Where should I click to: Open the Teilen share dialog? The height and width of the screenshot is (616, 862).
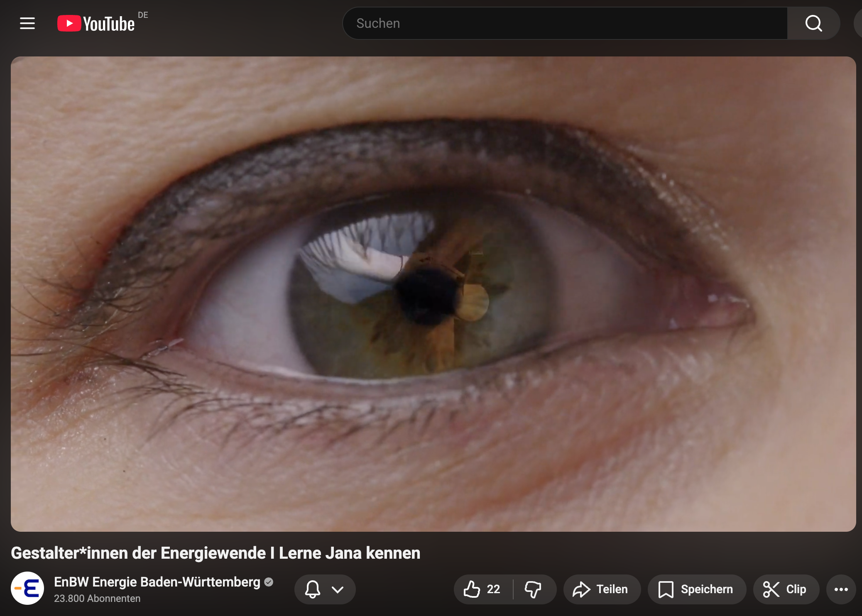tap(602, 589)
